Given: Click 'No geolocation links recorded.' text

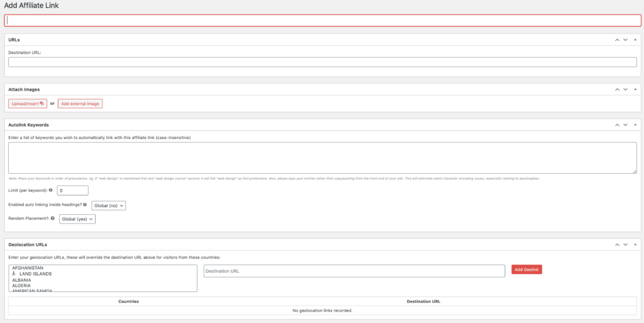Looking at the screenshot, I should coord(323,310).
